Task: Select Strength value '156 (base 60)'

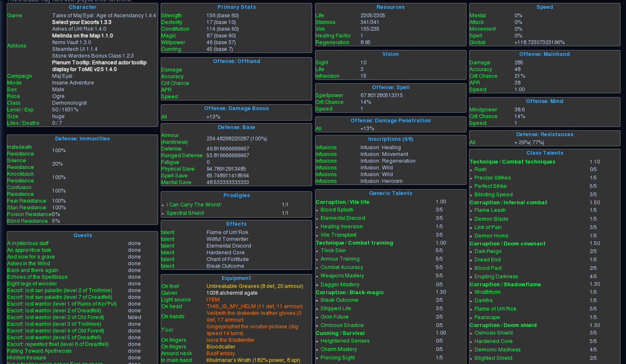Action: click(223, 16)
